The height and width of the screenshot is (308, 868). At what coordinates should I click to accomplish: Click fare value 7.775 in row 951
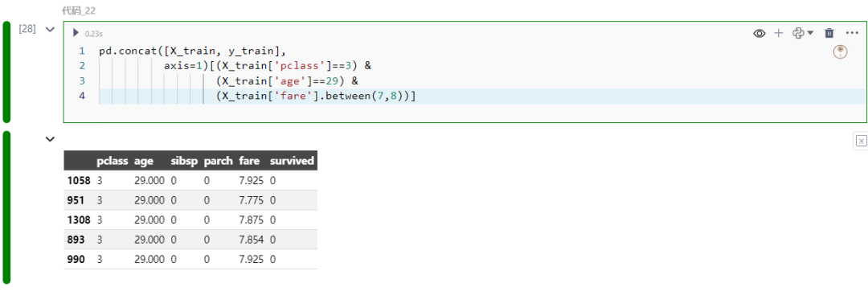pos(252,200)
